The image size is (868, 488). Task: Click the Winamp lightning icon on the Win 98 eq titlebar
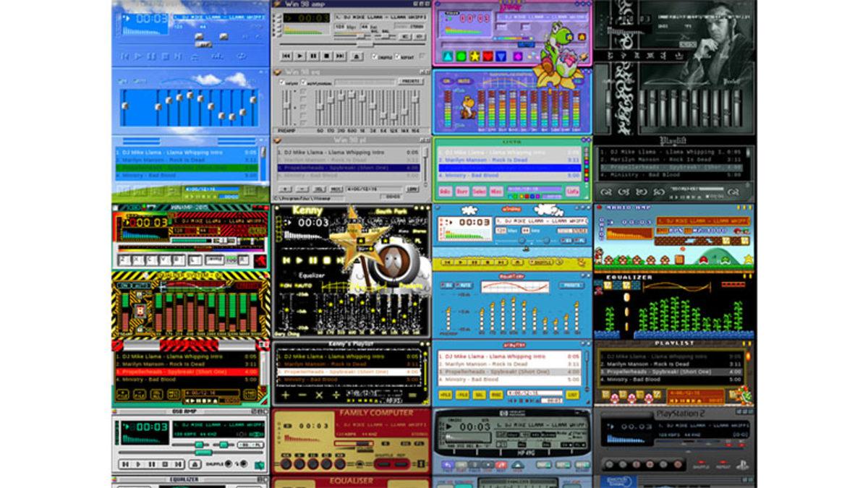(277, 71)
